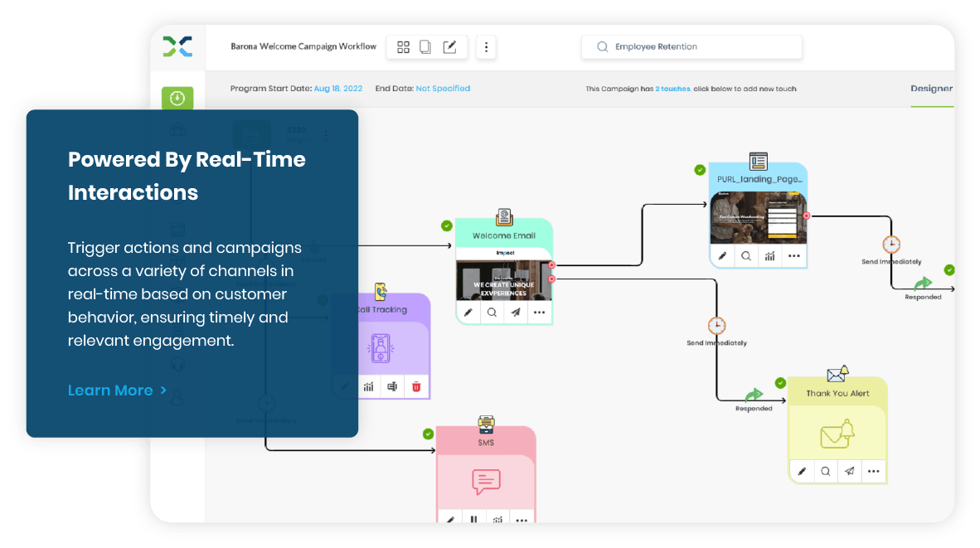Edit the Welcome Email touch with the pencil icon
This screenshot has width=980, height=548.
[x=468, y=313]
